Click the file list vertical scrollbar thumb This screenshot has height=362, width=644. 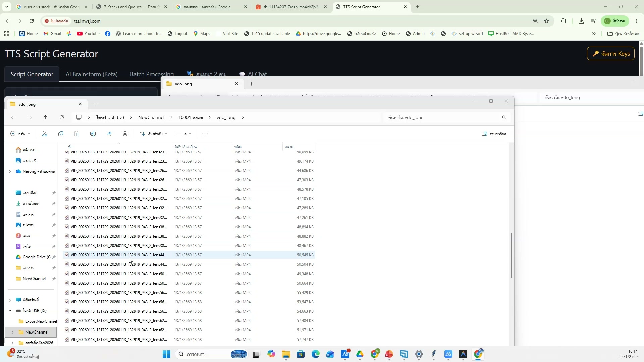(511, 255)
